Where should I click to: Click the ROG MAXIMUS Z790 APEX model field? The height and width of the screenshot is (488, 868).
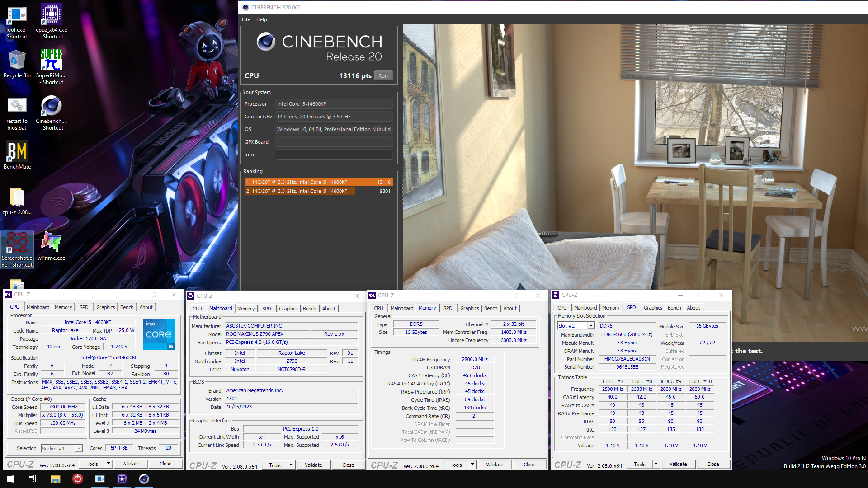pos(267,334)
